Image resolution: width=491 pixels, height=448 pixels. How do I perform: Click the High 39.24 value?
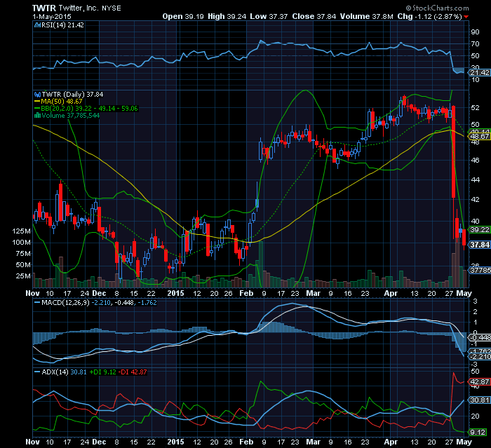pyautogui.click(x=227, y=17)
